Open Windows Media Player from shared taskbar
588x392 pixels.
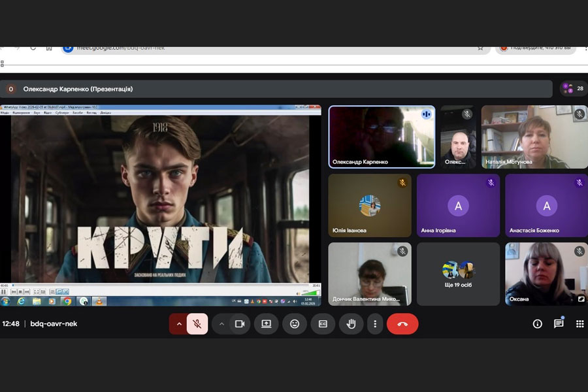pyautogui.click(x=52, y=301)
